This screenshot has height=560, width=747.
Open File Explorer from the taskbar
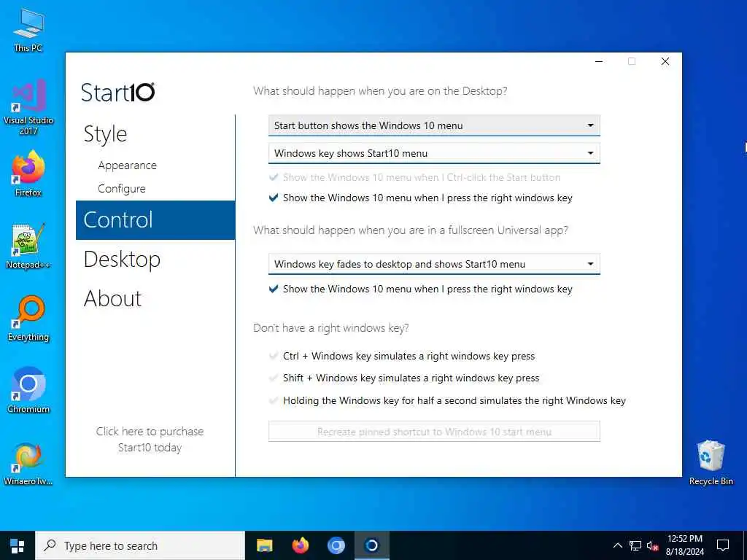point(264,545)
